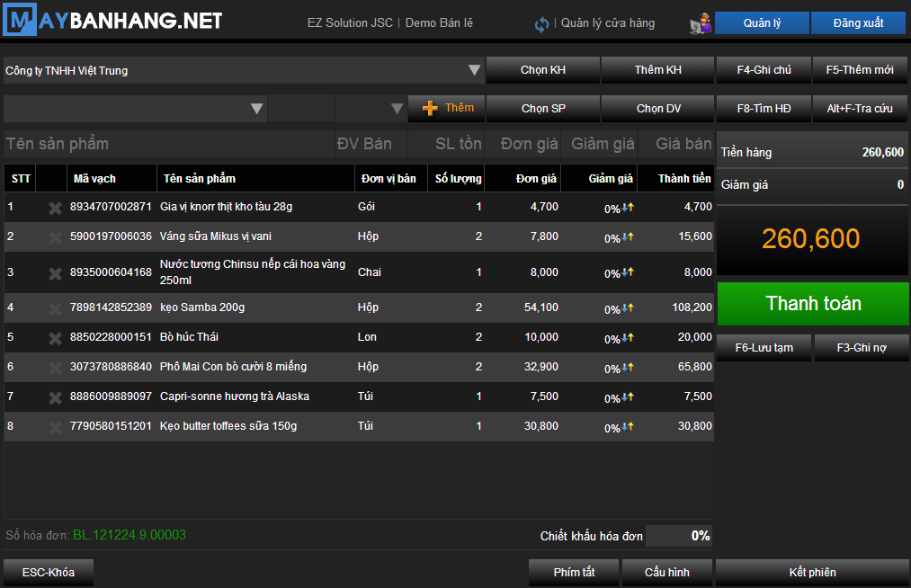This screenshot has width=911, height=588.
Task: Delete the Capri-sonne hương trà Alaska row
Action: click(x=55, y=397)
